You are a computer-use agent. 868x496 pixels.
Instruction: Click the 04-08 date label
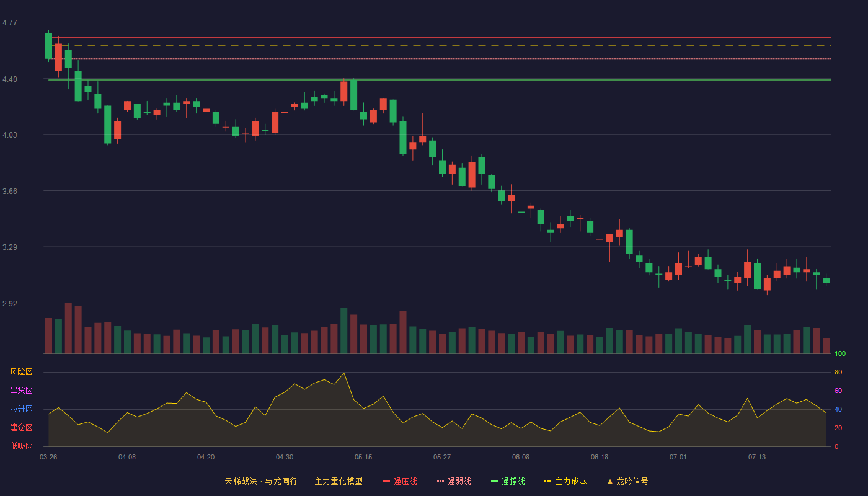[127, 457]
